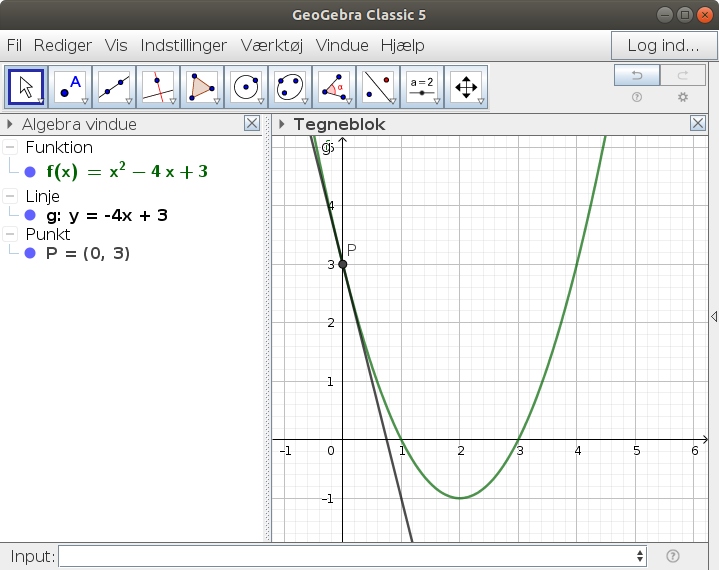Image resolution: width=719 pixels, height=570 pixels.
Task: Select the Polygon tool
Action: click(202, 87)
